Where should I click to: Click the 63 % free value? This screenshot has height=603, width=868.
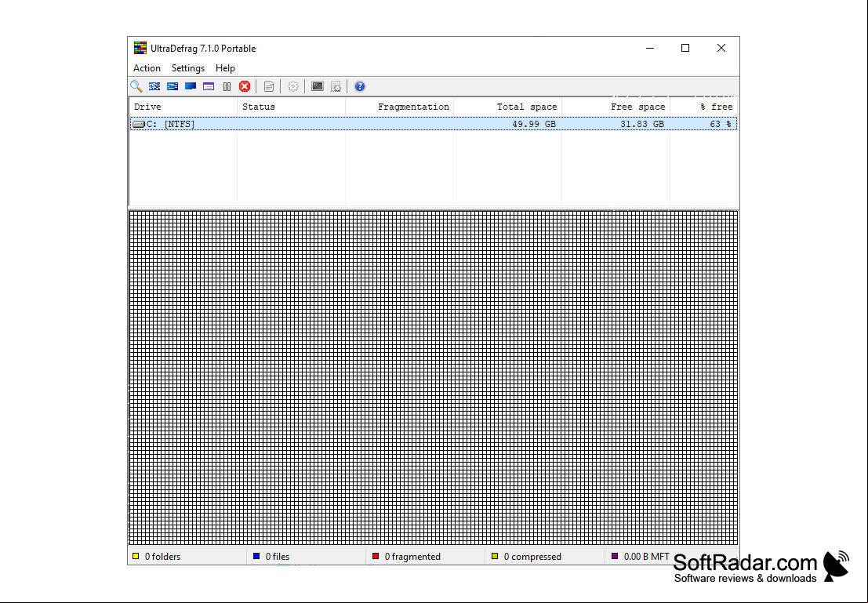pyautogui.click(x=720, y=124)
